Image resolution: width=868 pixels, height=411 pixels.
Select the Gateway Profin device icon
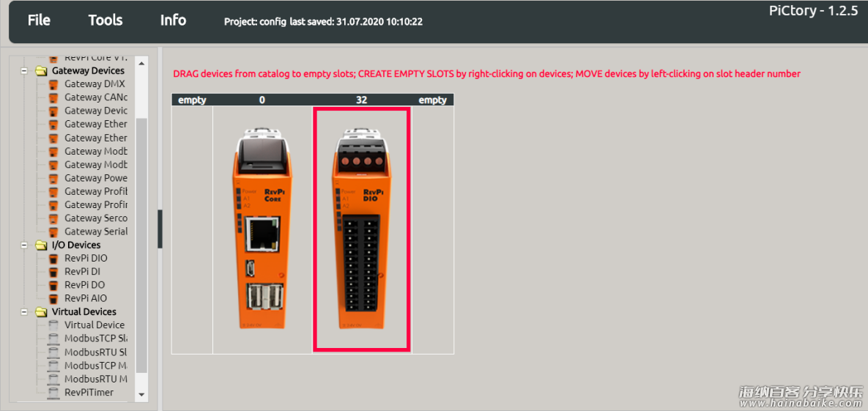53,205
